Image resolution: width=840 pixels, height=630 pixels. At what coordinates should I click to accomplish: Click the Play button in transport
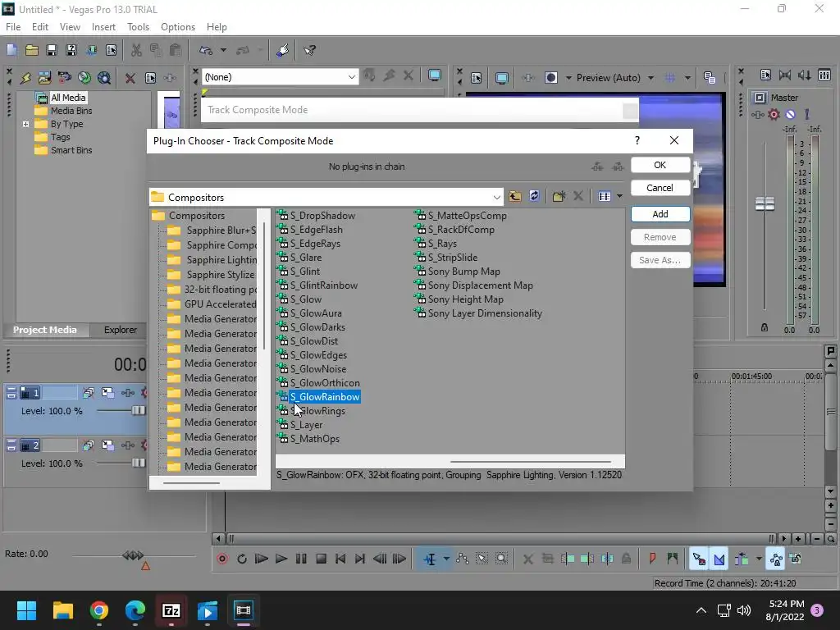pos(281,559)
